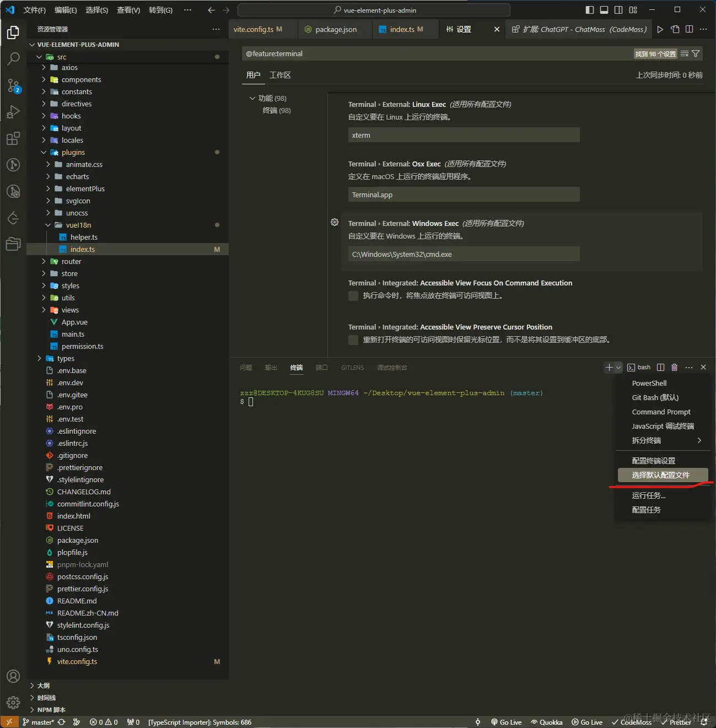
Task: Open Settings JSON file icon
Action: point(675,29)
